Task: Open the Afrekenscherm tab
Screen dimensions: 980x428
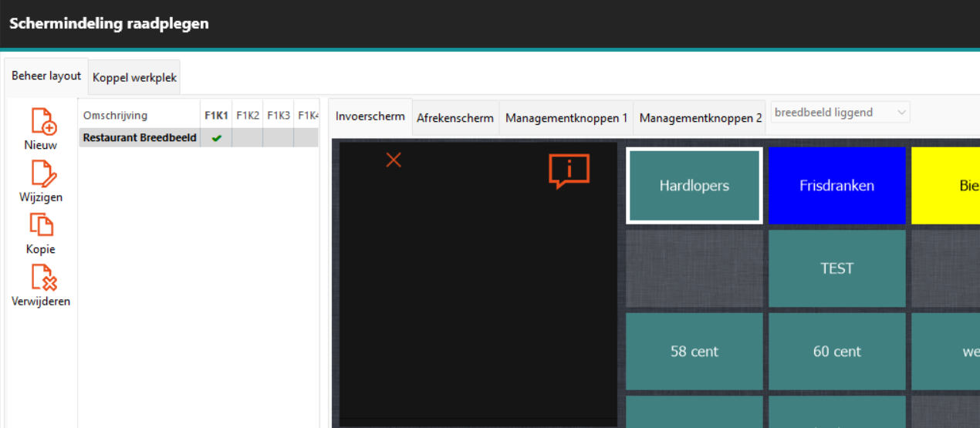Action: [455, 118]
